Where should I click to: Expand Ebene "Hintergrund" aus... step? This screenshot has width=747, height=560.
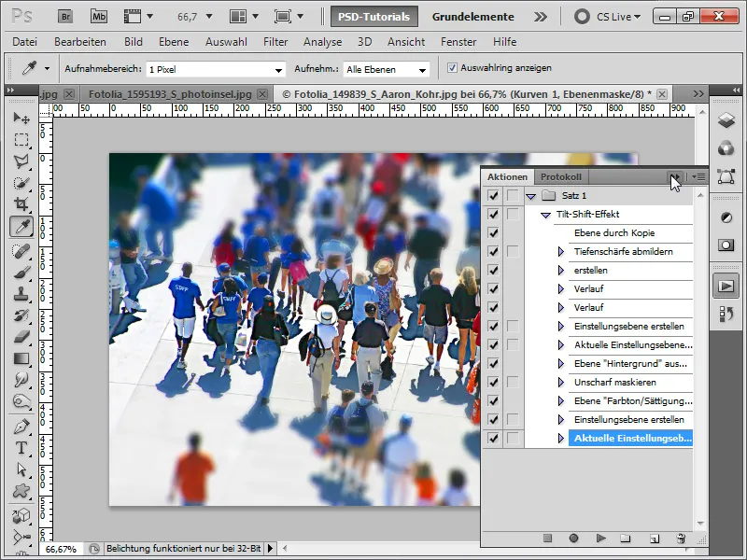[x=561, y=363]
